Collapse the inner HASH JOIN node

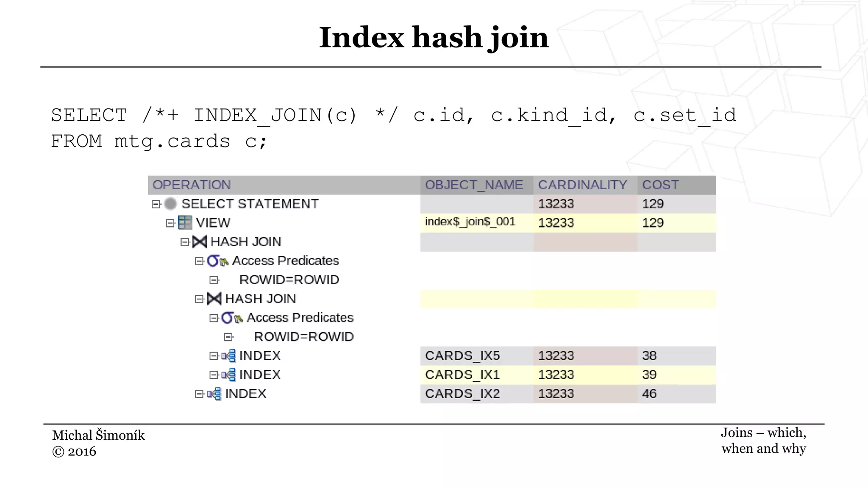(x=199, y=299)
